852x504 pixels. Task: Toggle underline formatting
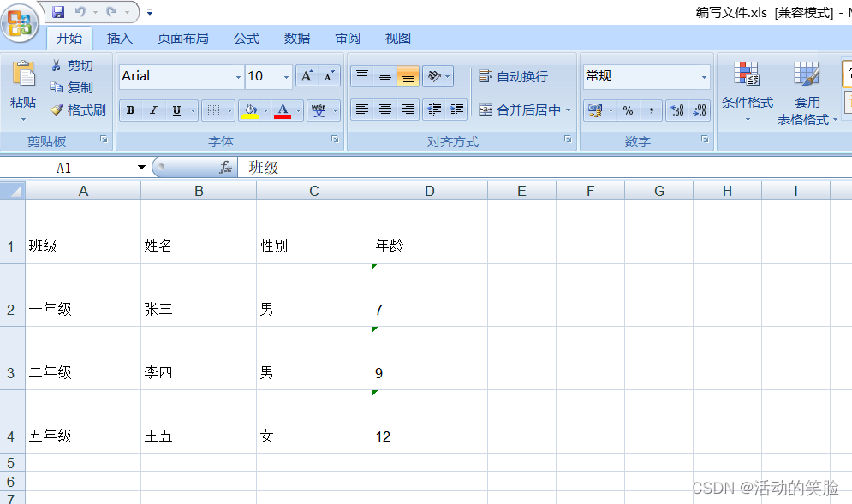click(176, 110)
